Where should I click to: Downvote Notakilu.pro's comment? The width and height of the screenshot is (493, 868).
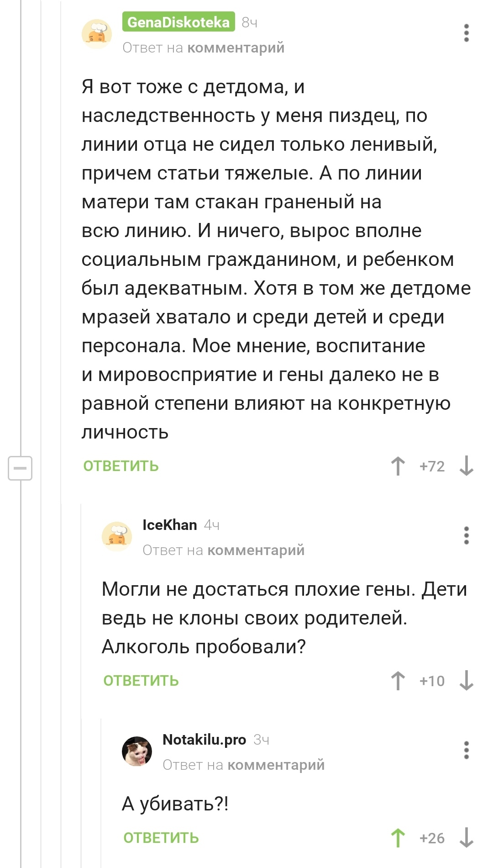[467, 838]
